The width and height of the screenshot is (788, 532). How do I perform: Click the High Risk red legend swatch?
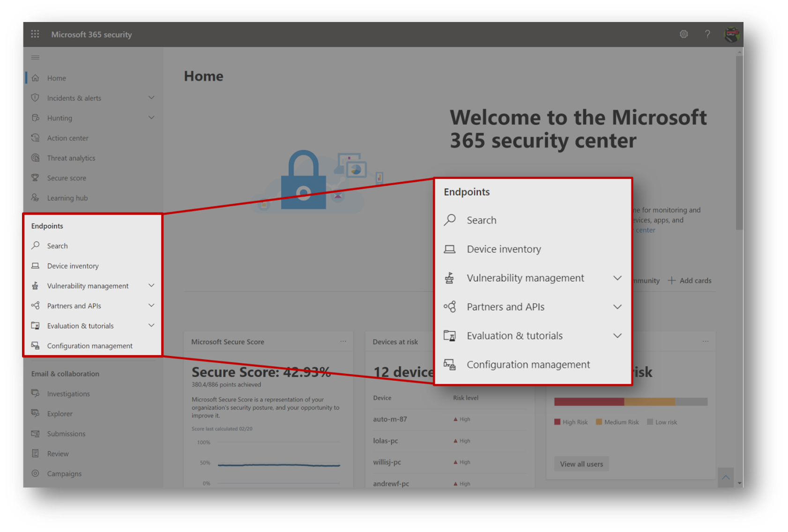(x=557, y=421)
